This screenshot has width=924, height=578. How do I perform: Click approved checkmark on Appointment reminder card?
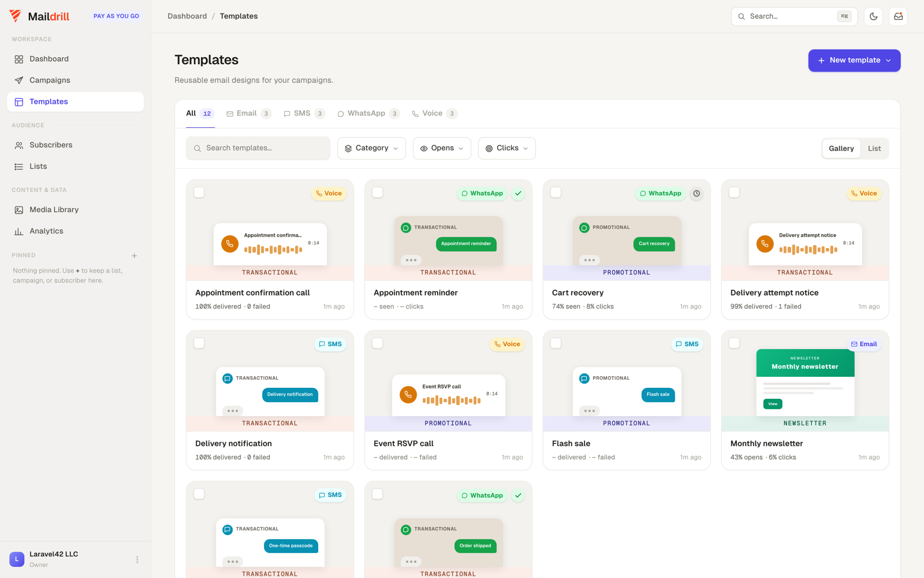click(518, 194)
